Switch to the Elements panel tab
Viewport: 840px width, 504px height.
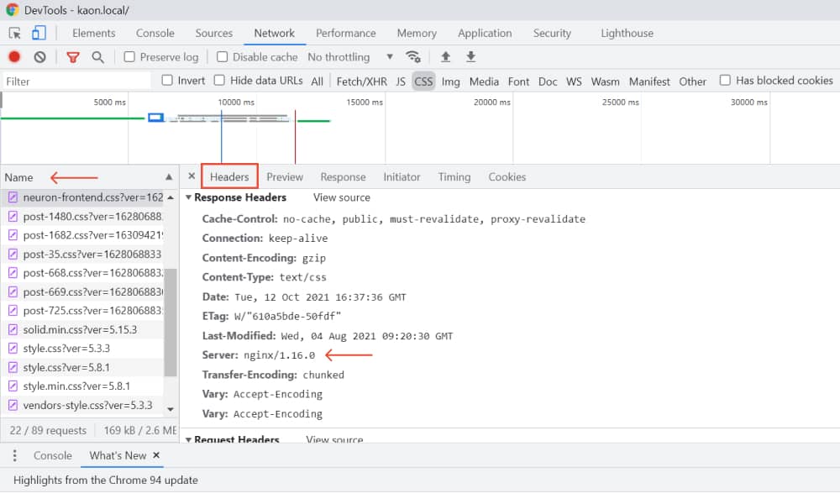coord(94,34)
